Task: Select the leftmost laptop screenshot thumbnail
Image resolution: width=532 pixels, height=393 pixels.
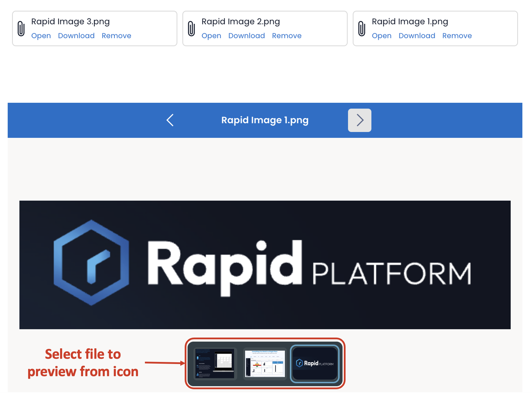Action: click(x=215, y=363)
